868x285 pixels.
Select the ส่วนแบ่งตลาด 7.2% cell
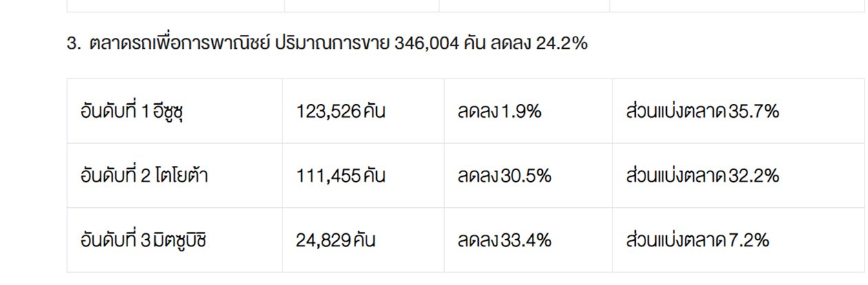pos(697,241)
